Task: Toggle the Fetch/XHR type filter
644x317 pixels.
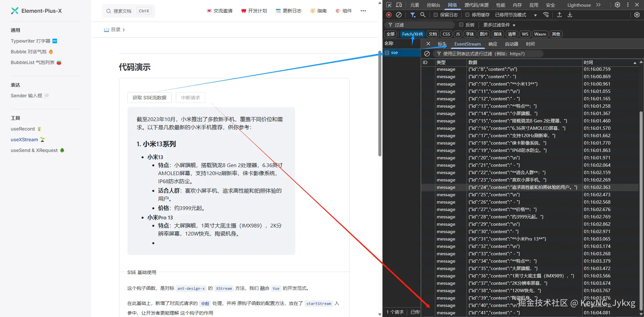Action: point(412,34)
